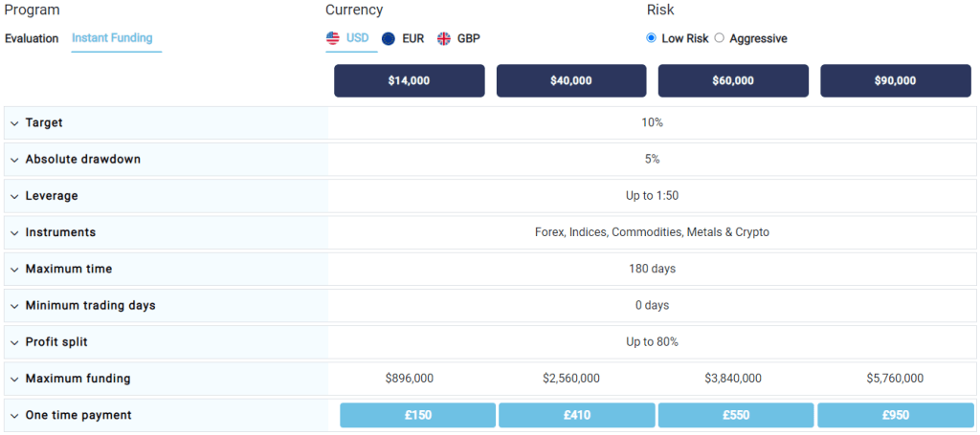This screenshot has width=980, height=435.
Task: Click the $90,000 account size button
Action: tap(896, 80)
